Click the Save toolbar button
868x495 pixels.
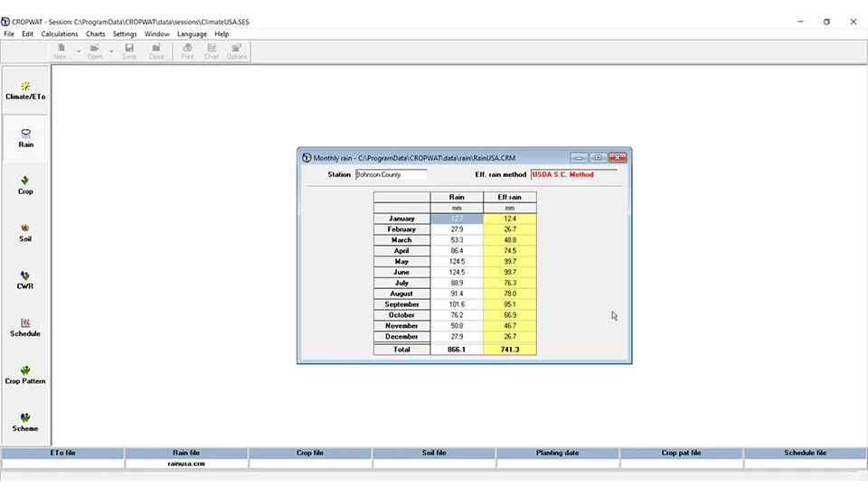tap(129, 51)
